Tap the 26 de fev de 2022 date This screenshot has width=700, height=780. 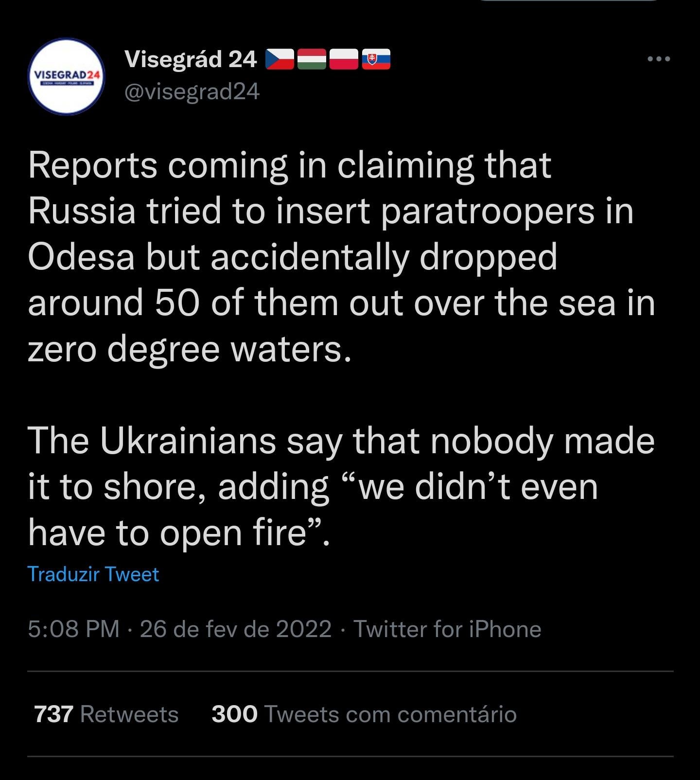[236, 629]
